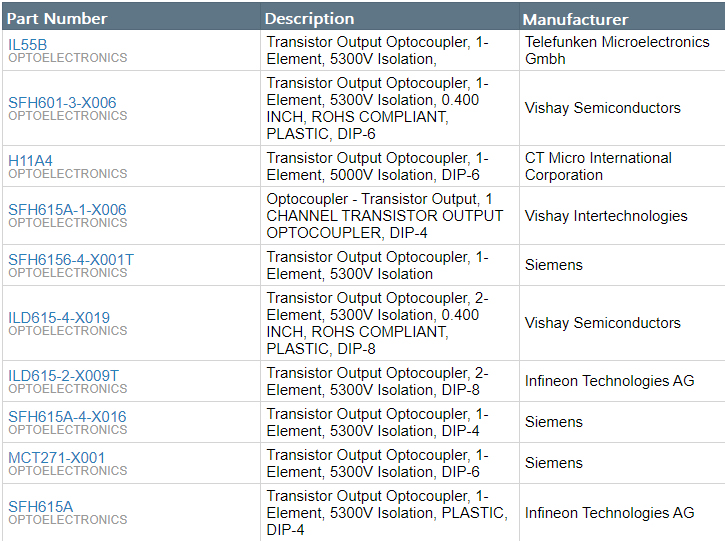Image resolution: width=725 pixels, height=541 pixels.
Task: Click the Telefunken Microelectronics Gmbh manufacturer cell
Action: coord(617,50)
